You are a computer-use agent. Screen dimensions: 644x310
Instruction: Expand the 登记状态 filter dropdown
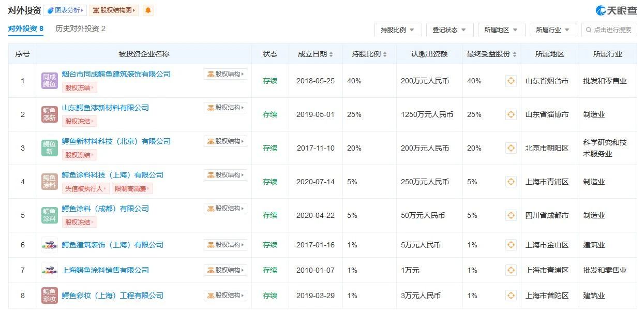[450, 30]
